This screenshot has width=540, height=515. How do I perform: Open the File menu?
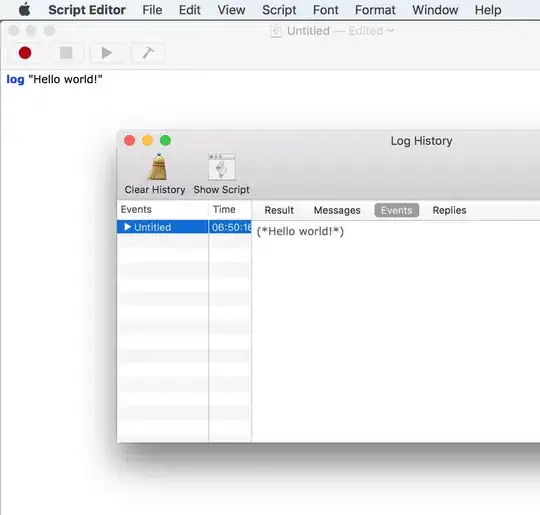(x=152, y=10)
